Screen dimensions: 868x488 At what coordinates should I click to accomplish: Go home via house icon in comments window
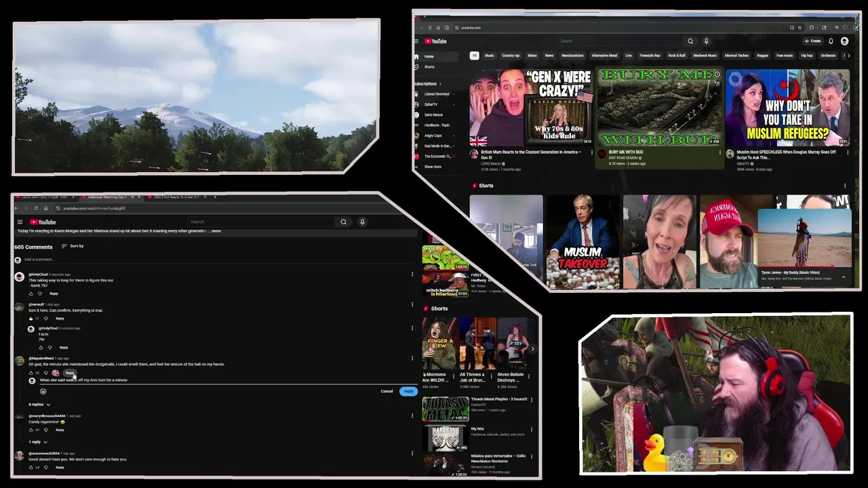click(45, 208)
